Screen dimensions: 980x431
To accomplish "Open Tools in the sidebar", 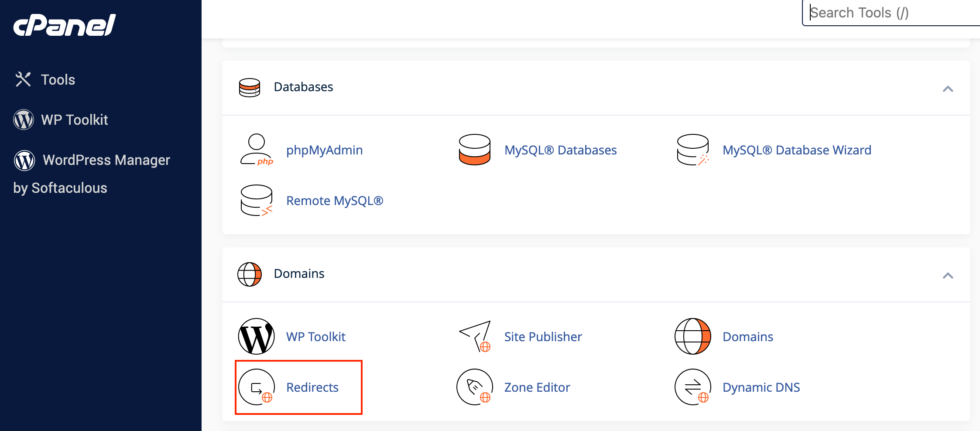I will pos(58,80).
